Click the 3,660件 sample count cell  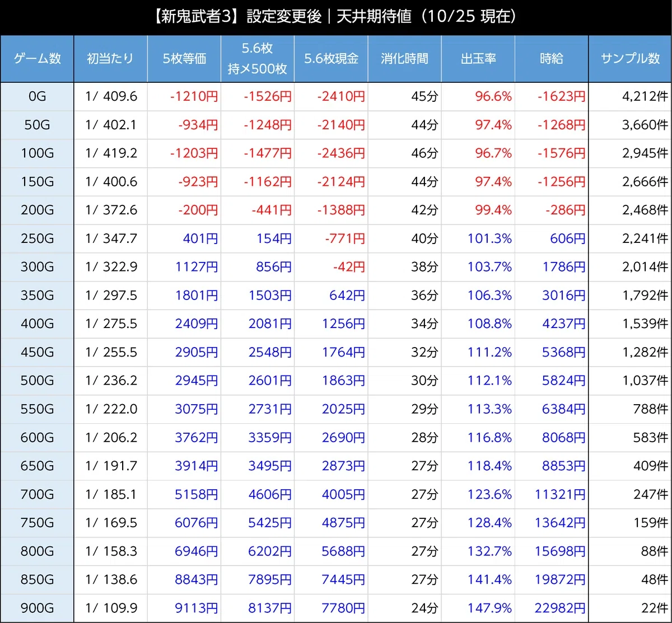630,125
